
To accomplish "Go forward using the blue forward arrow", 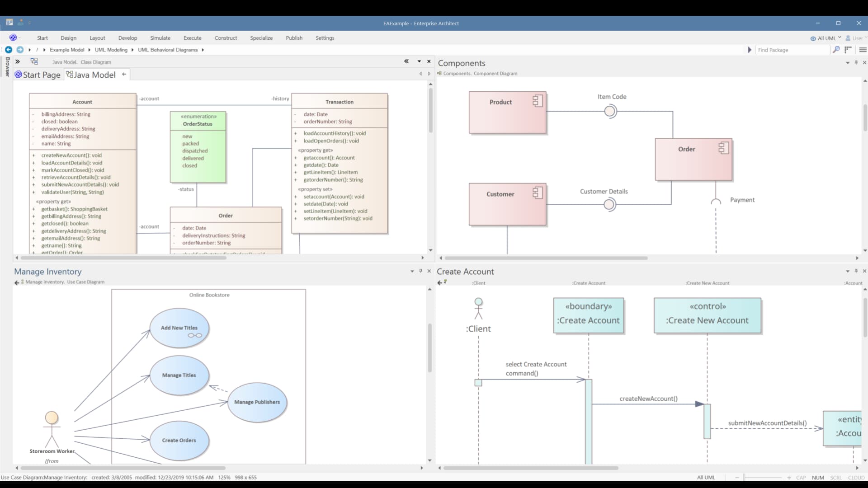I will [20, 50].
